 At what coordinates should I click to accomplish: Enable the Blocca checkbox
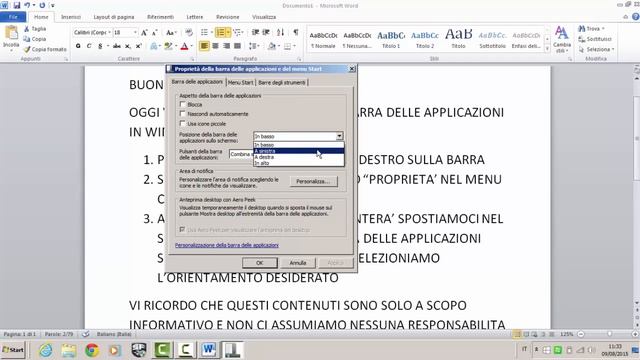(182, 104)
